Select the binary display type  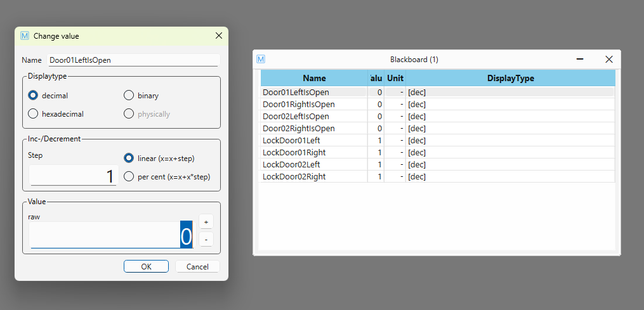[x=129, y=96]
